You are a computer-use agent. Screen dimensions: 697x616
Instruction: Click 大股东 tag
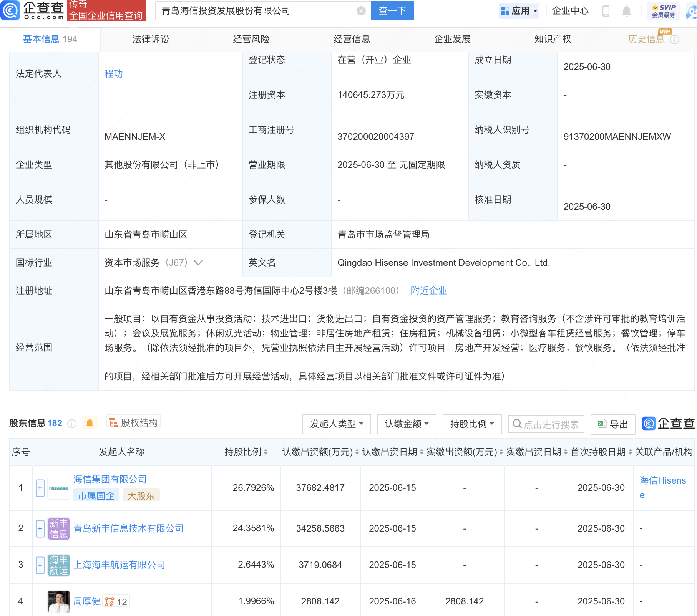(141, 496)
